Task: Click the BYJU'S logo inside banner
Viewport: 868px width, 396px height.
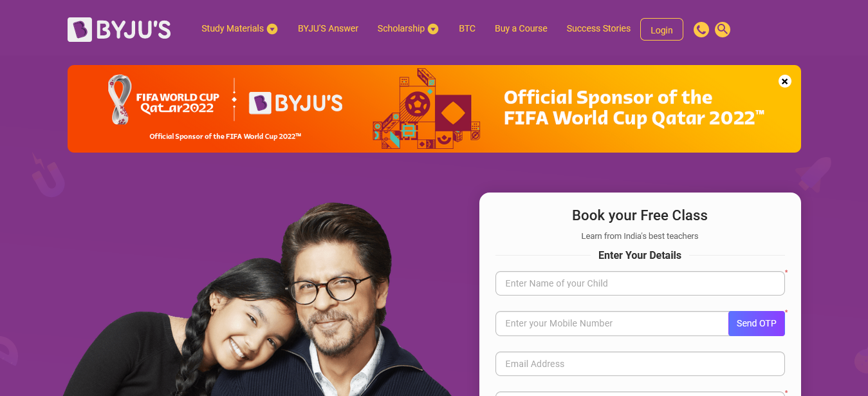Action: pos(296,103)
